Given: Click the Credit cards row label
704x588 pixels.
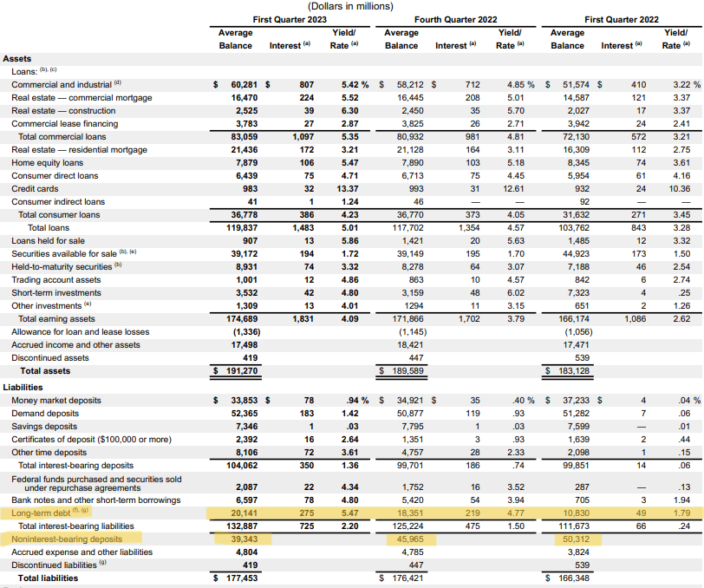Looking at the screenshot, I should point(35,188).
